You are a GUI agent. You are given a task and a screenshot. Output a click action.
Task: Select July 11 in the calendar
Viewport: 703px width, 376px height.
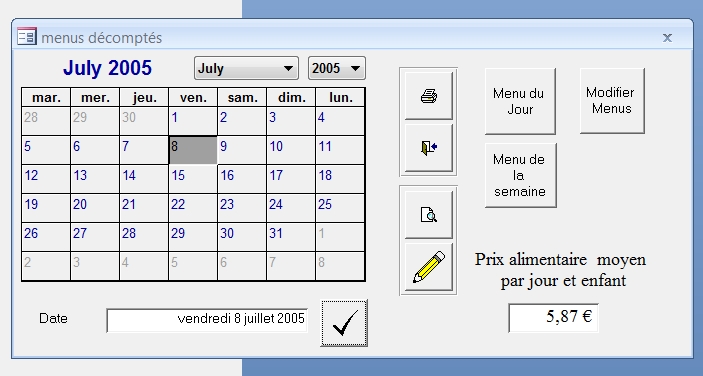[340, 150]
